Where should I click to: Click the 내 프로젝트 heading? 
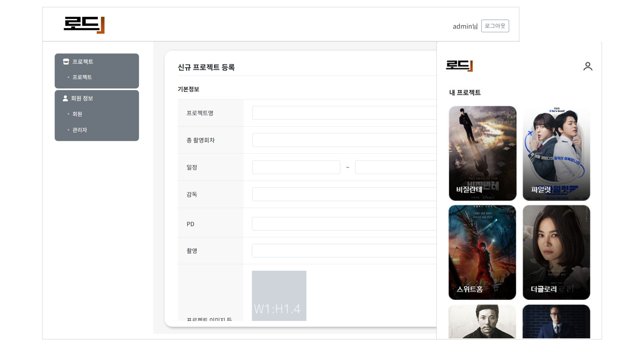tap(465, 93)
